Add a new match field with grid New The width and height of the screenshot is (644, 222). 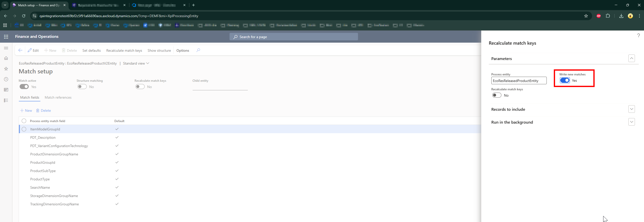[x=26, y=110]
